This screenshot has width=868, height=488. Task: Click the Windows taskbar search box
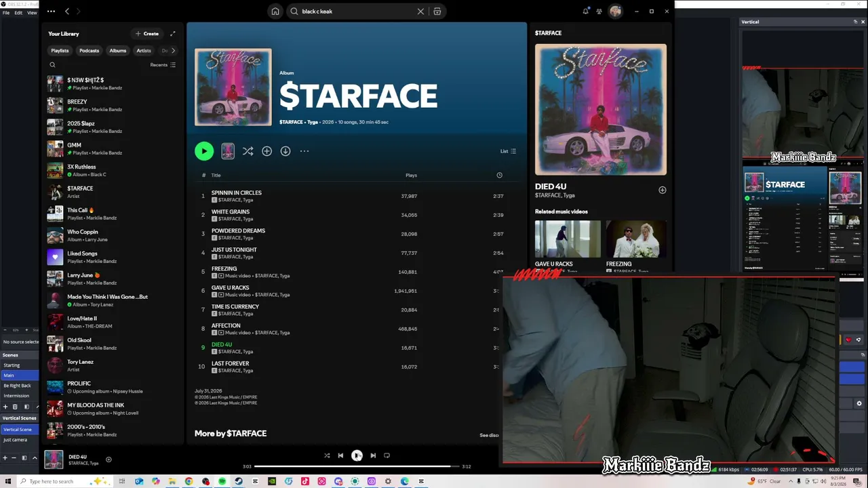click(x=64, y=481)
